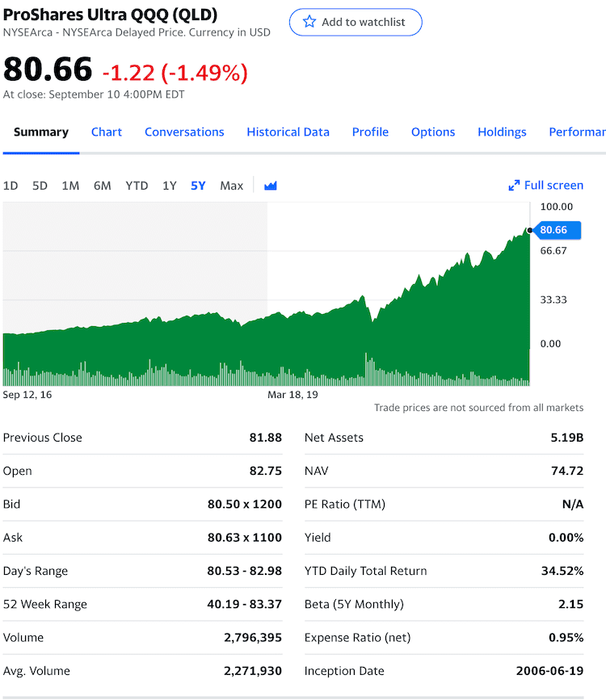606x700 pixels.
Task: Toggle the 6M time range
Action: pyautogui.click(x=102, y=185)
